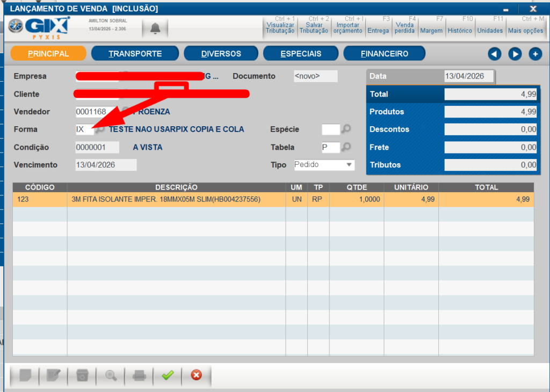Go to the previous record arrow button

(x=494, y=54)
